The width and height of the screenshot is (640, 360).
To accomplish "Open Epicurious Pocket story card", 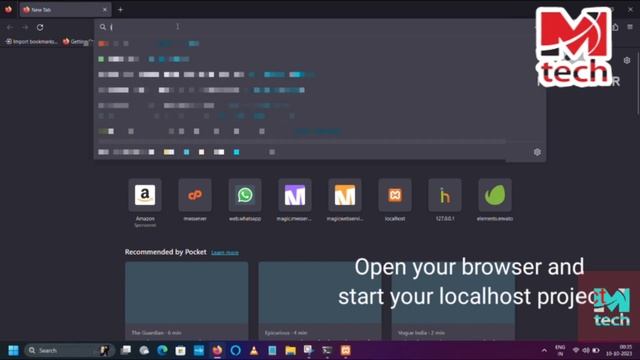I will coord(320,301).
